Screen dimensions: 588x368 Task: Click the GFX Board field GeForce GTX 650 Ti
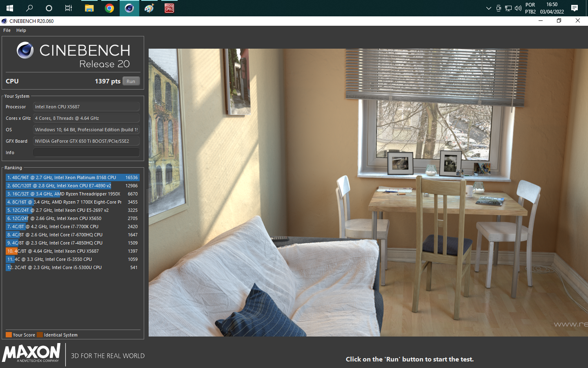click(x=86, y=141)
